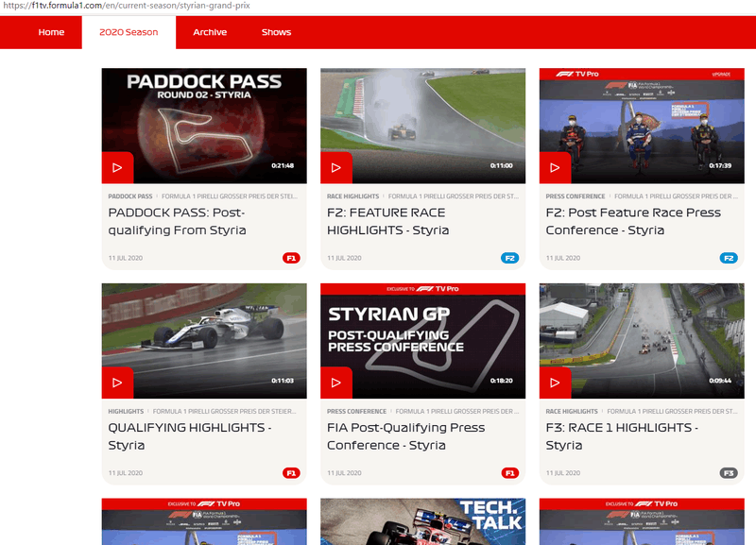756x545 pixels.
Task: Click RACE HIGHLIGHTS label on F2 card
Action: [x=352, y=196]
